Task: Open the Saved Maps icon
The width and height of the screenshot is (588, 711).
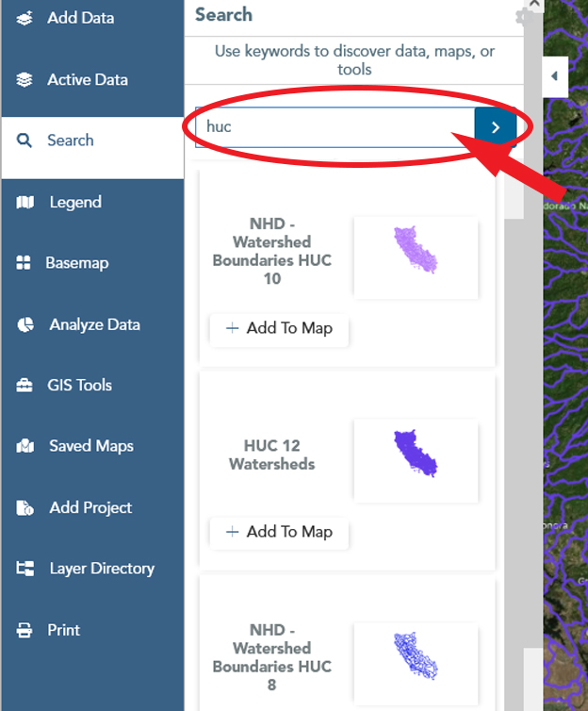Action: coord(25,446)
